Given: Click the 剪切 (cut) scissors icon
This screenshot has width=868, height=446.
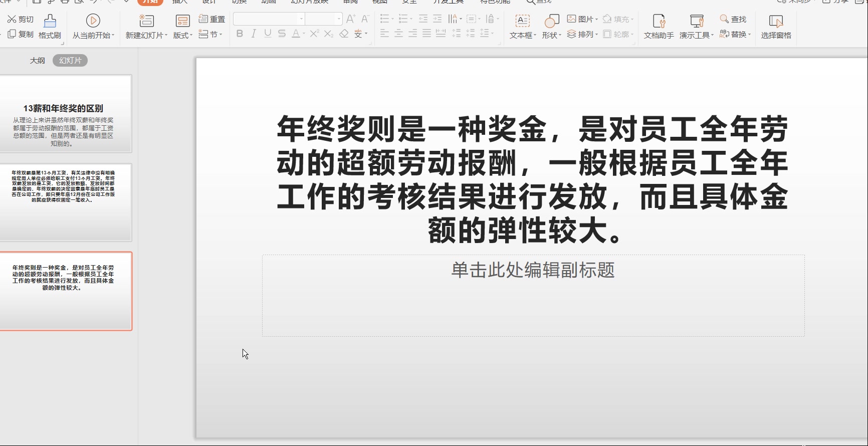Looking at the screenshot, I should [x=12, y=19].
